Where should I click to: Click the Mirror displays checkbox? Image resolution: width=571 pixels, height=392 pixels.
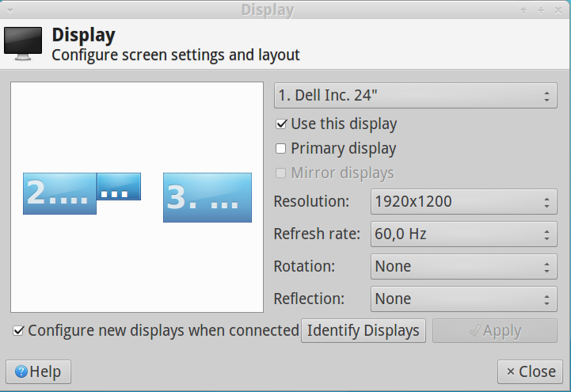281,173
